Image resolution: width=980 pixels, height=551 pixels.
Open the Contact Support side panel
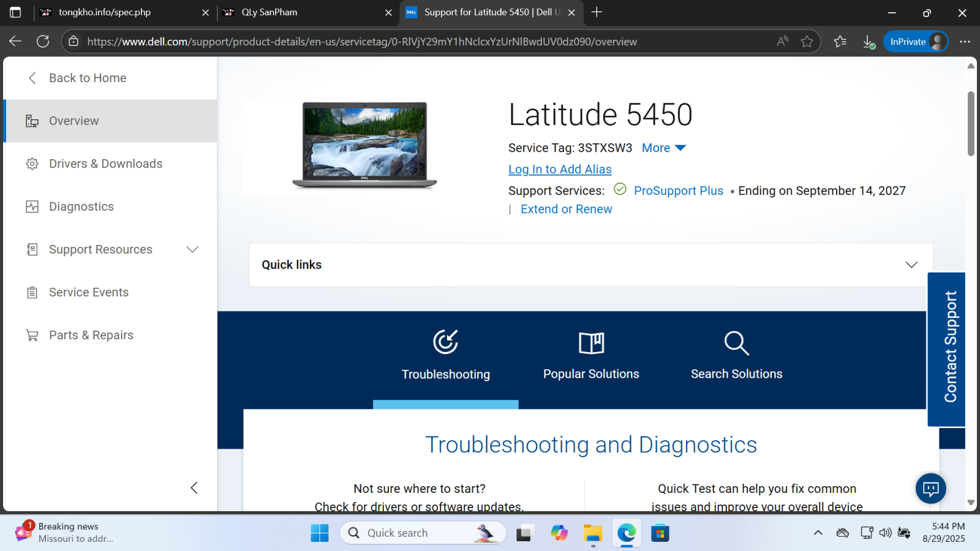pos(947,349)
